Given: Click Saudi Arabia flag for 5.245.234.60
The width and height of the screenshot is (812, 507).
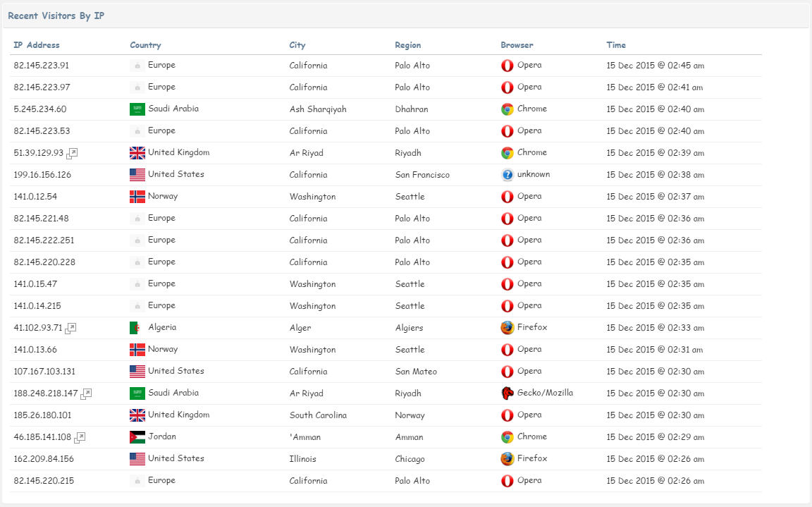Looking at the screenshot, I should pos(137,109).
